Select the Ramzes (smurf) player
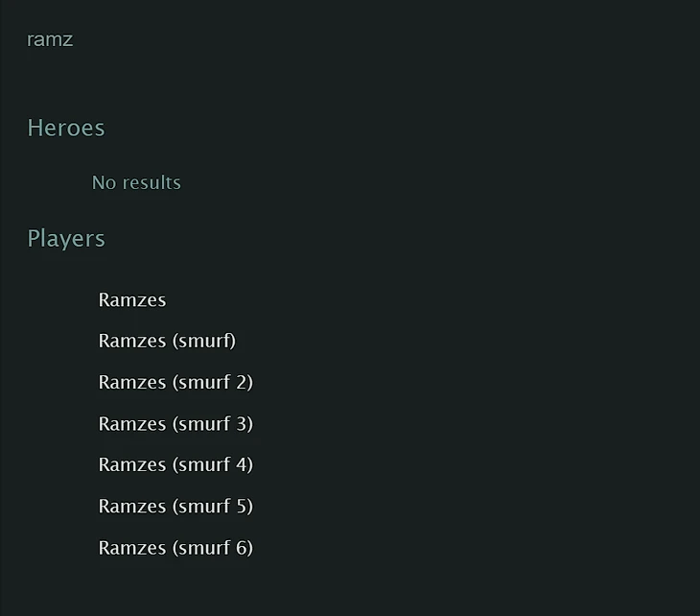 click(x=167, y=341)
